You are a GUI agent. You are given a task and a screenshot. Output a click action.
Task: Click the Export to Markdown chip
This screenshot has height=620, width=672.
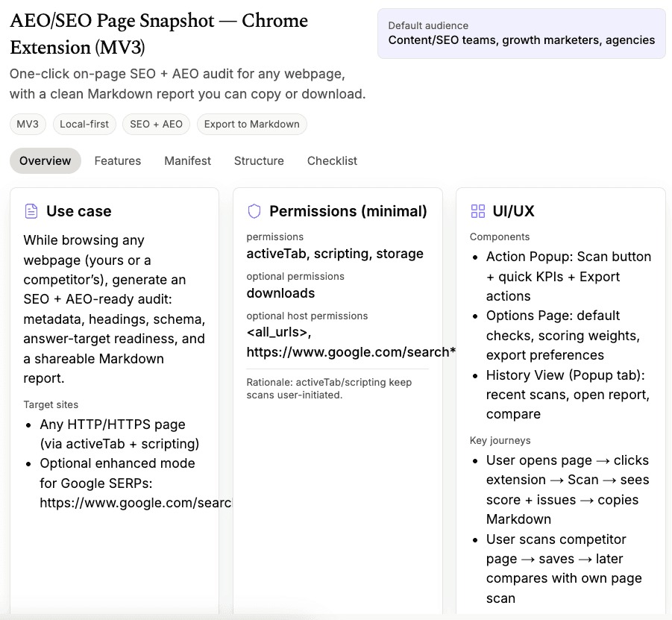click(x=251, y=125)
